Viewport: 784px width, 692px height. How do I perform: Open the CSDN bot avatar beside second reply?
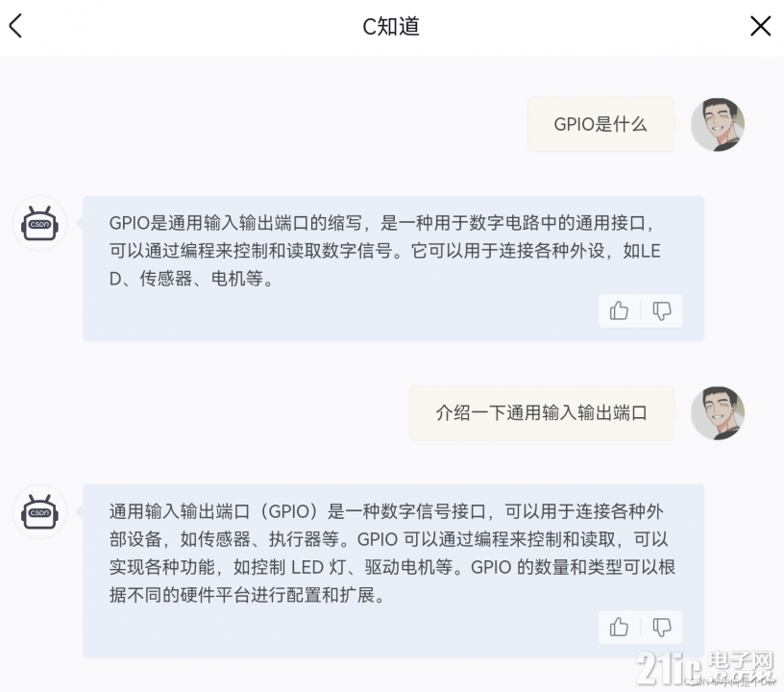(39, 511)
